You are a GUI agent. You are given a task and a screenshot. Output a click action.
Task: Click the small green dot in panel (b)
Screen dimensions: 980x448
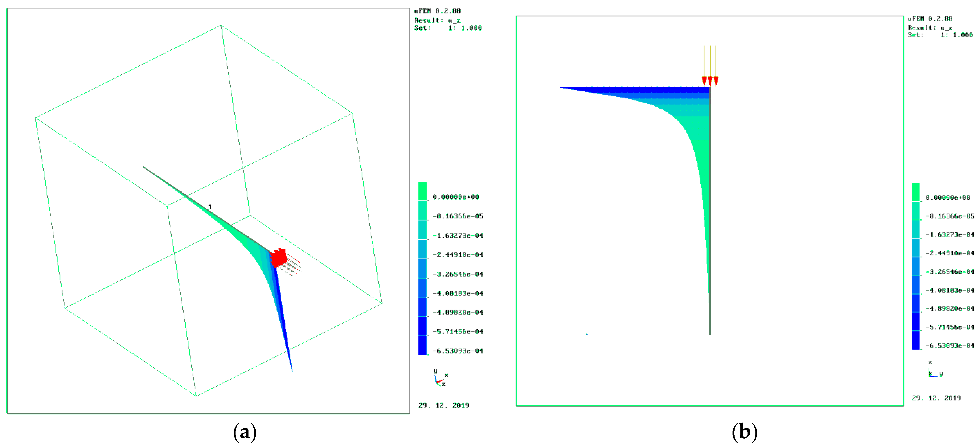point(587,334)
